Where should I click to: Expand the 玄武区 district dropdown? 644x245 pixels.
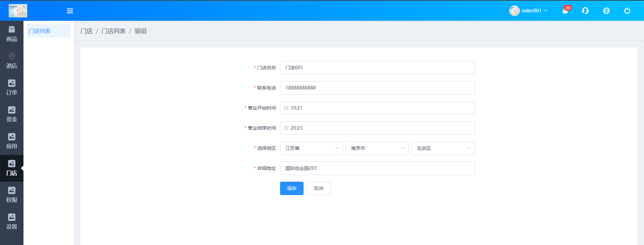[x=443, y=148]
